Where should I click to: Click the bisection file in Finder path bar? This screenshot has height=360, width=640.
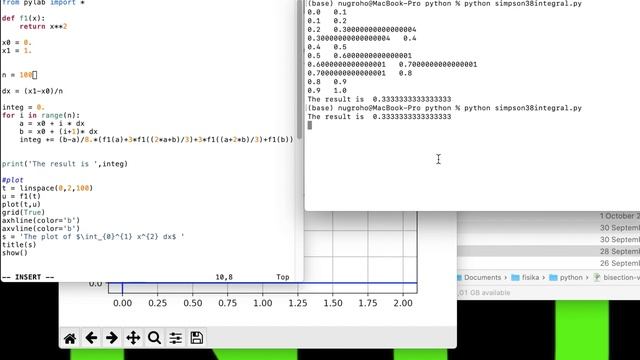(x=616, y=278)
